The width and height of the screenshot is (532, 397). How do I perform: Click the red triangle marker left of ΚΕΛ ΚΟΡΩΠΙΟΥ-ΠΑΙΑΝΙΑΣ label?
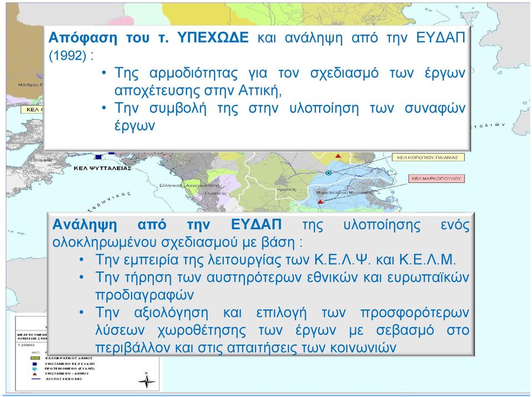338,156
